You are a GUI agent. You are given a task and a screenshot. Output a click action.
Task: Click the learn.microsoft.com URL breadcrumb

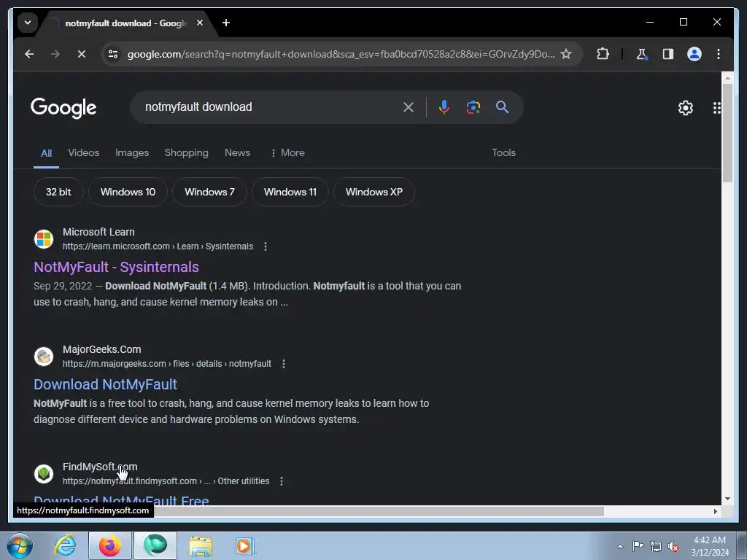coord(158,246)
